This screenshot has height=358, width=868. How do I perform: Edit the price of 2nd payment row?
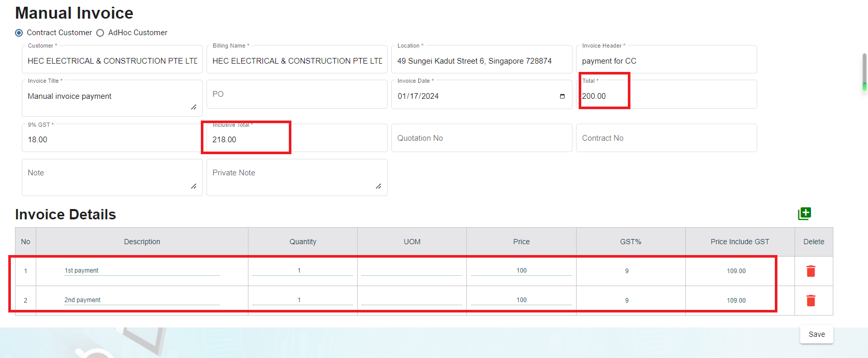(521, 300)
